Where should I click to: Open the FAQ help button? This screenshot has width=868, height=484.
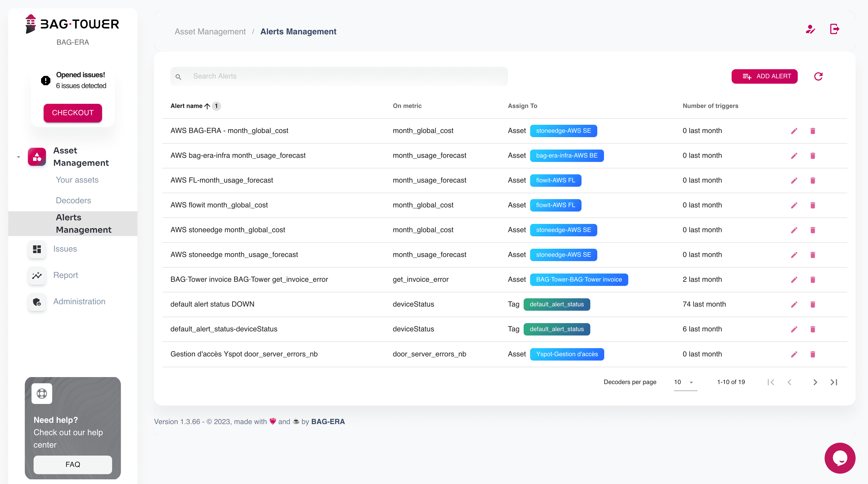pos(72,464)
